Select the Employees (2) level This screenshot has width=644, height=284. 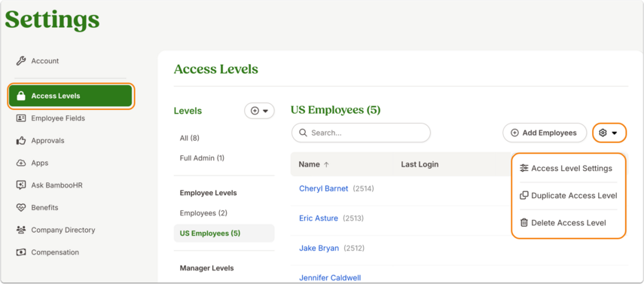(x=203, y=213)
